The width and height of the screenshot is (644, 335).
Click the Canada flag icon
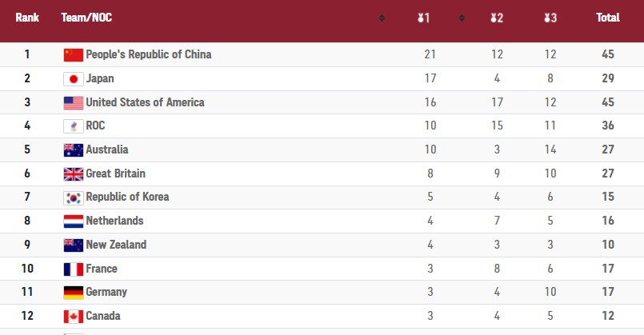point(74,316)
